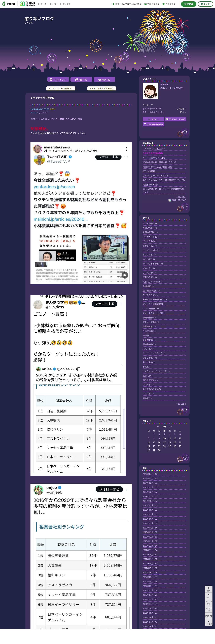215x644 pixels.
Task: Open 全体ブログランキング link
Action: (x=152, y=109)
